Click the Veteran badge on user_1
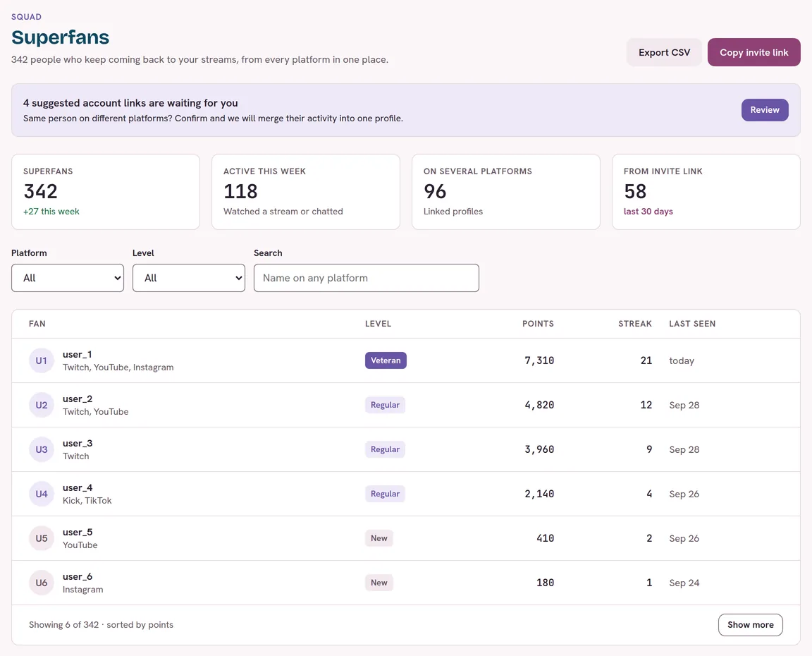This screenshot has width=812, height=656. tap(386, 360)
